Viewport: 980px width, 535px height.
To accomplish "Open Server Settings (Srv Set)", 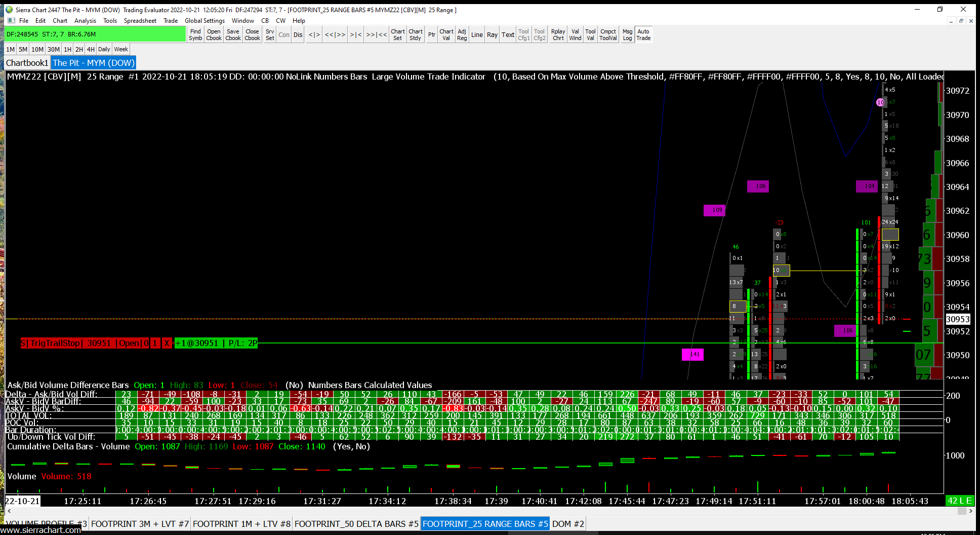I will (x=270, y=34).
